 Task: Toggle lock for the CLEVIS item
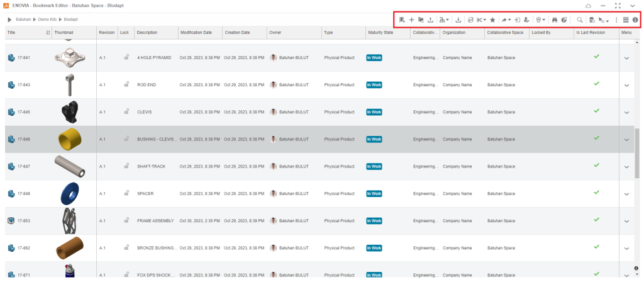click(x=126, y=112)
